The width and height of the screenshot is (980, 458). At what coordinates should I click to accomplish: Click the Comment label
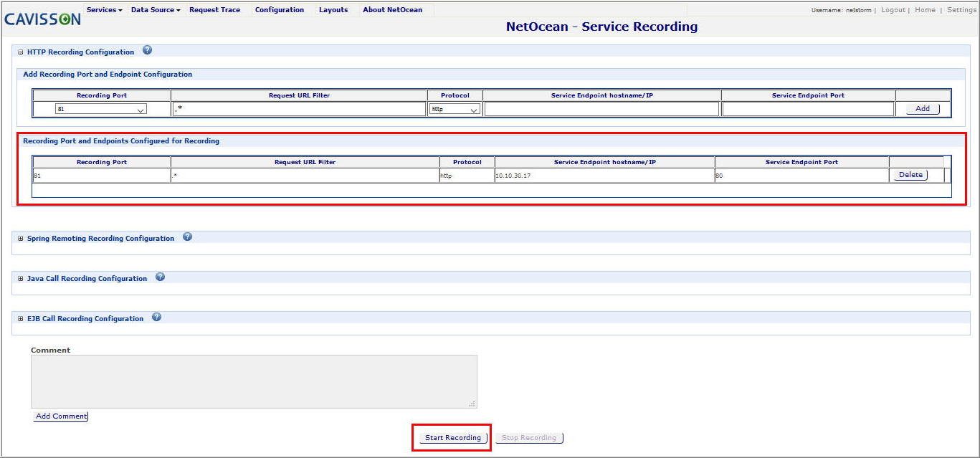click(51, 350)
